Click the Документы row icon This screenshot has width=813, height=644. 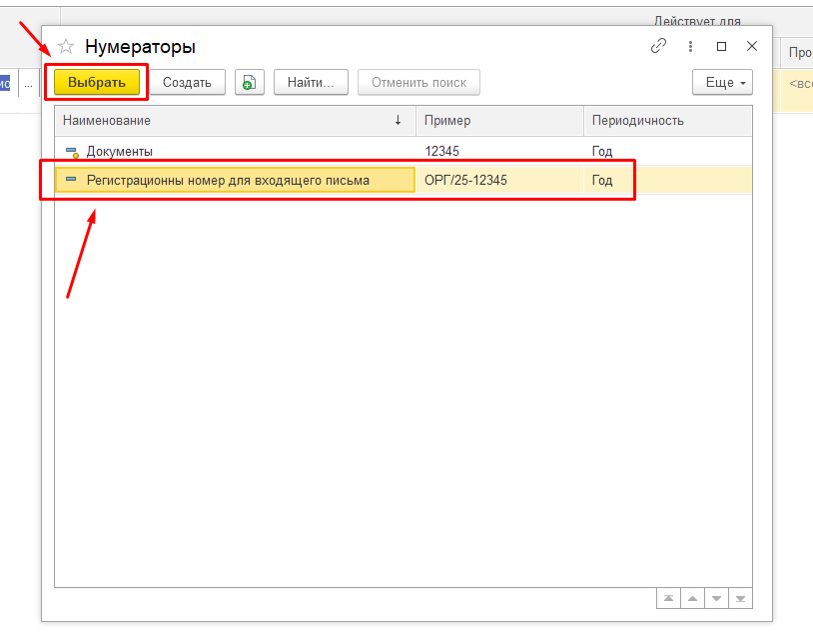[x=72, y=152]
